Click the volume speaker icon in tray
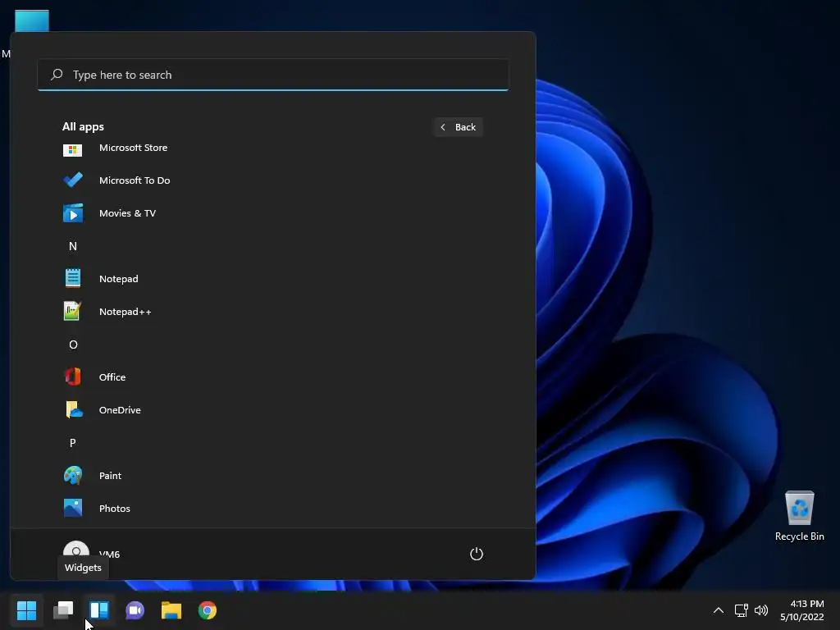The width and height of the screenshot is (840, 630). pyautogui.click(x=760, y=610)
